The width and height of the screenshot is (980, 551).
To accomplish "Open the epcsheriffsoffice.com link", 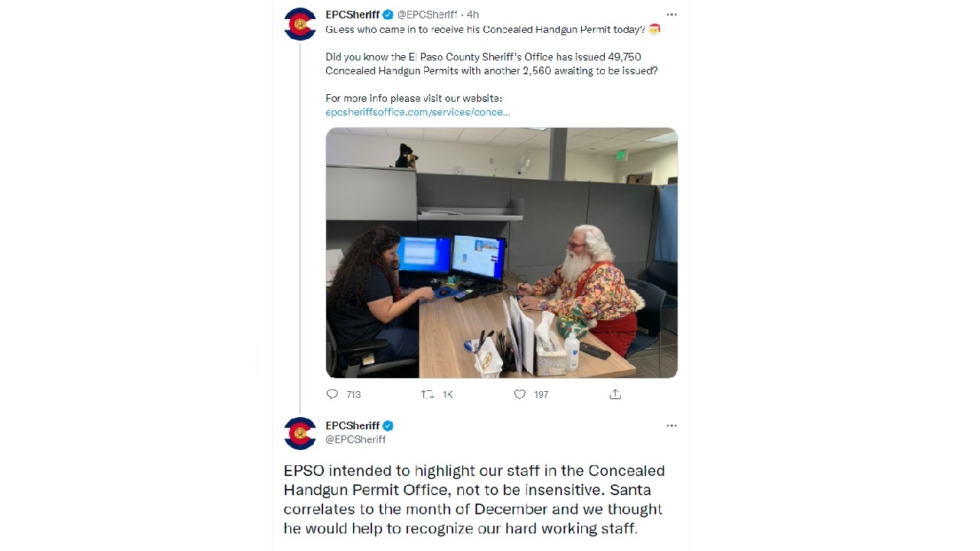I will [418, 112].
